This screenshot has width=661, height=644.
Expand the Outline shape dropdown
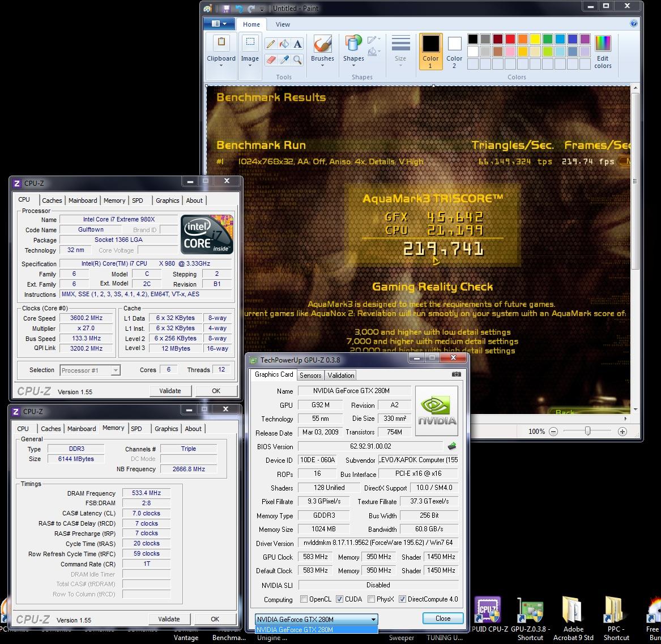point(374,40)
